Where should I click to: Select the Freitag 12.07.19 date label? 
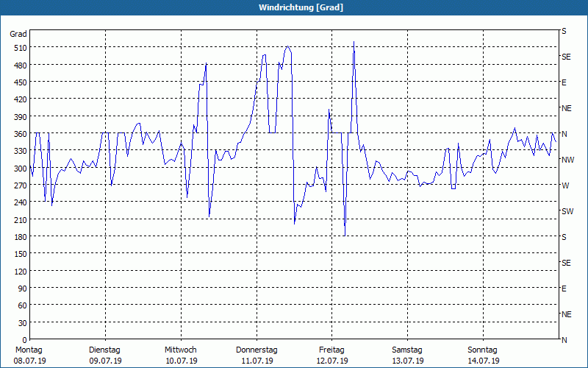click(332, 355)
